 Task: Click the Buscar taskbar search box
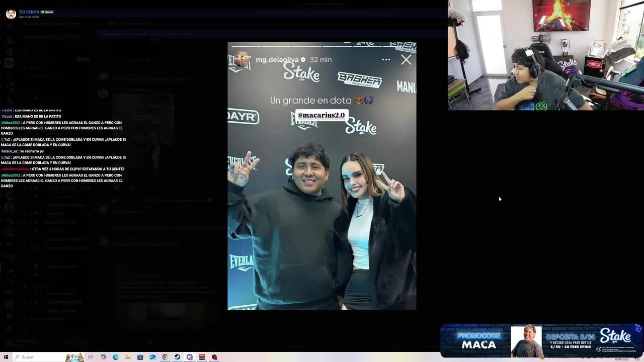click(48, 357)
